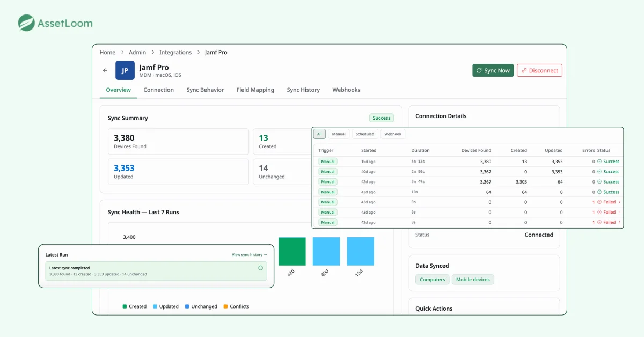This screenshot has width=644, height=337.
Task: Click the Duration column header
Action: click(420, 150)
